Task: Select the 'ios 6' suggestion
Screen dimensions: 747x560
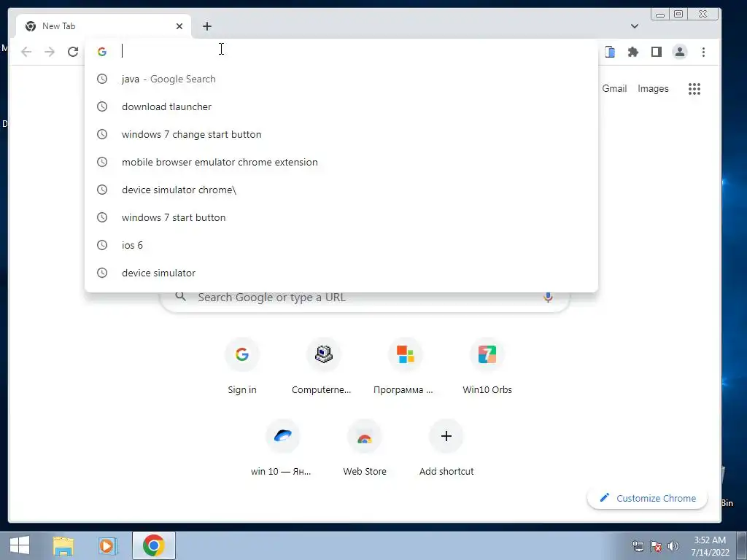Action: [341, 245]
